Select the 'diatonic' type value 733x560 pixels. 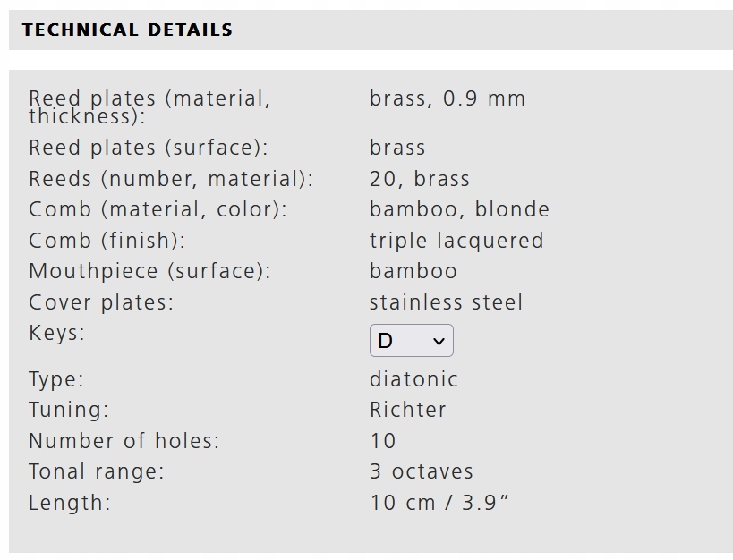pos(413,379)
